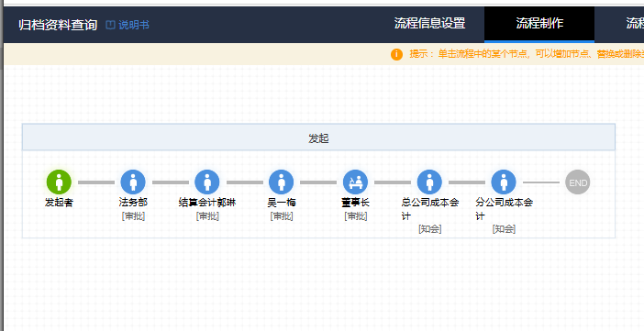Switch to the 流程信息设置 tab
The width and height of the screenshot is (644, 331).
tap(429, 24)
